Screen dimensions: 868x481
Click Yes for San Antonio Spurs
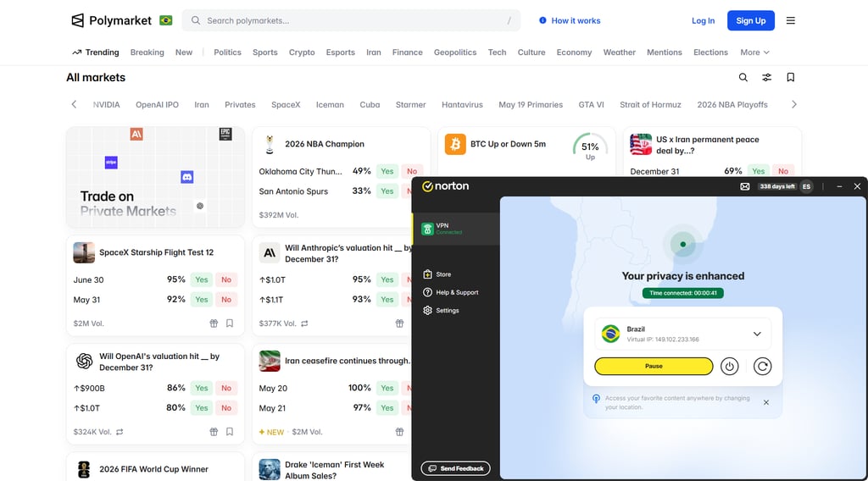click(387, 191)
